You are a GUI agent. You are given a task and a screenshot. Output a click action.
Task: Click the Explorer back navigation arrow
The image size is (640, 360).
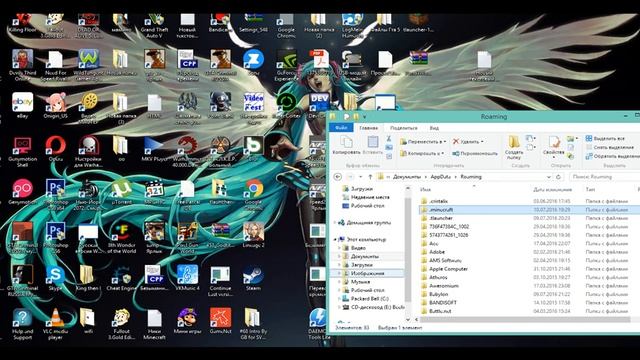pos(338,177)
